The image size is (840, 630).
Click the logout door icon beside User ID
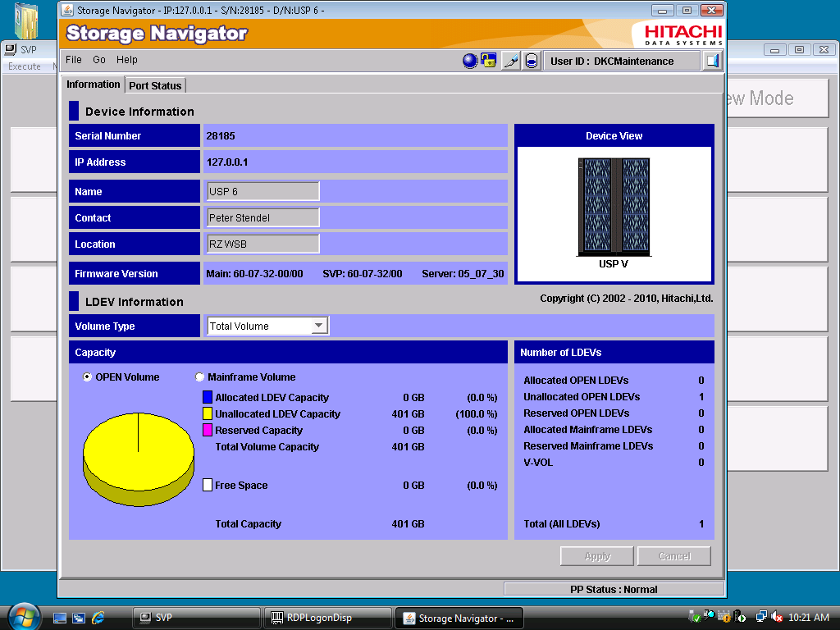pyautogui.click(x=712, y=61)
